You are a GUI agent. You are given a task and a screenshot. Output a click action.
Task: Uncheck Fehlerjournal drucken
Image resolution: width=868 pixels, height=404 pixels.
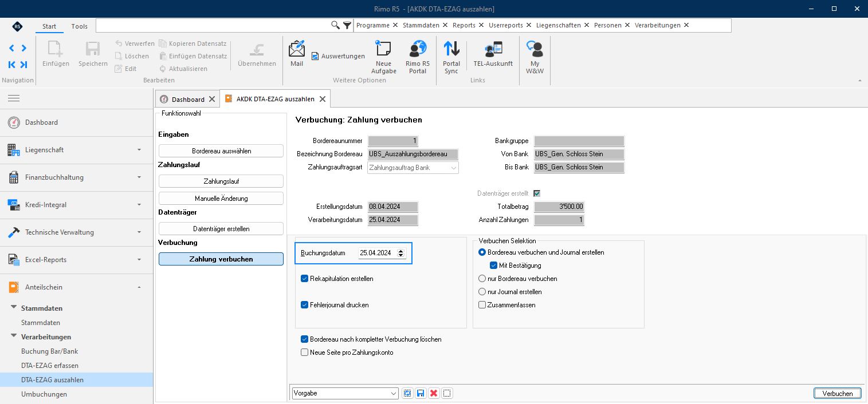(305, 305)
